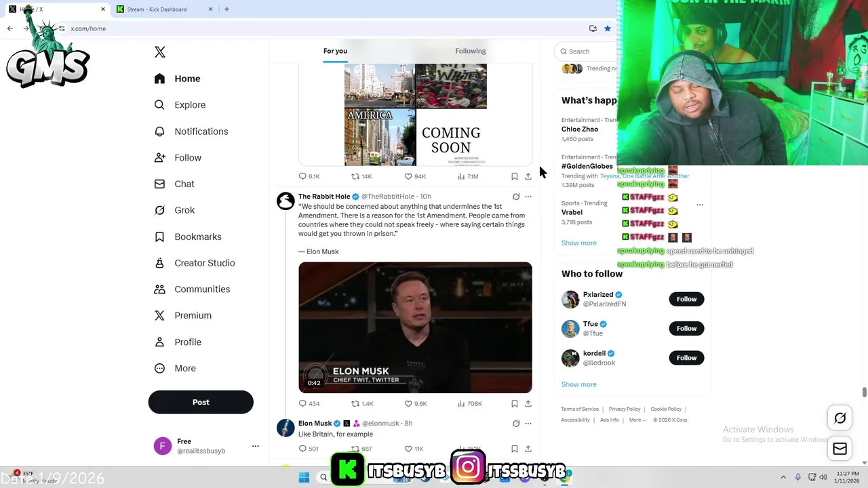Image resolution: width=868 pixels, height=488 pixels.
Task: Share the Coming Soon post
Action: pyautogui.click(x=528, y=176)
